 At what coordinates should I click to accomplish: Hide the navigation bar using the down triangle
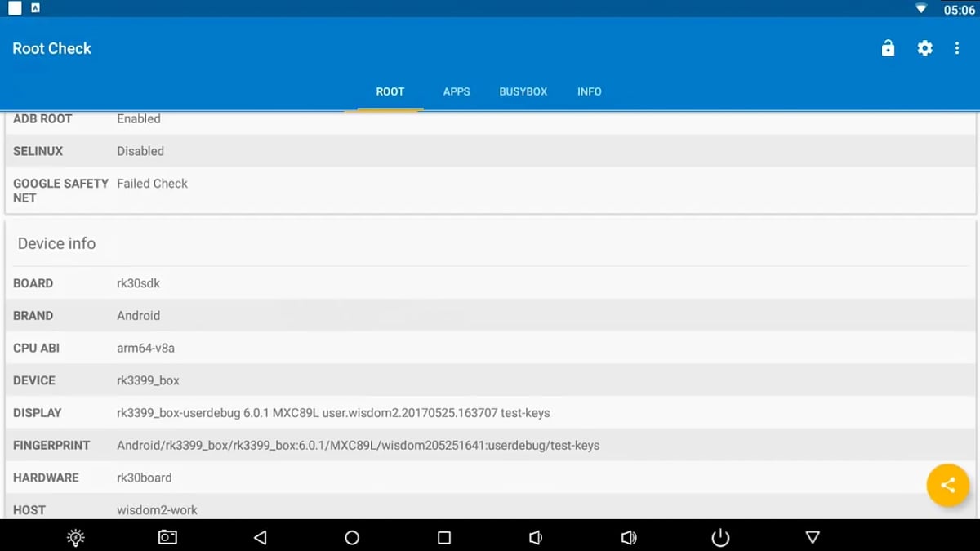coord(813,537)
